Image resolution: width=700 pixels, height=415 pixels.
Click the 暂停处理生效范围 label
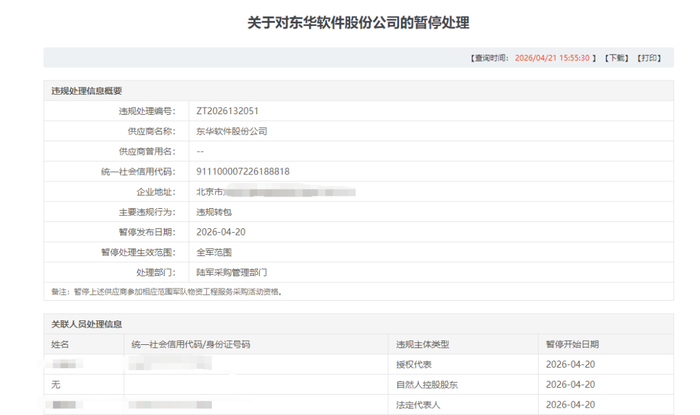138,252
